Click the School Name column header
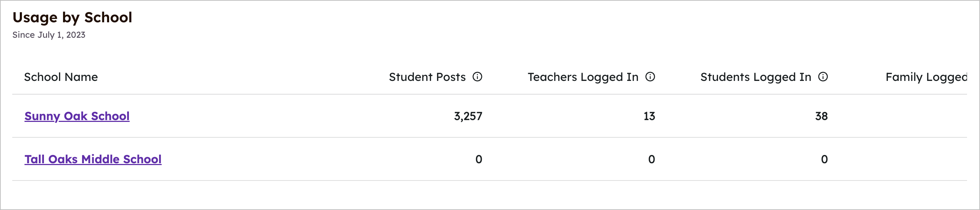Viewport: 980px width, 210px height. click(61, 77)
